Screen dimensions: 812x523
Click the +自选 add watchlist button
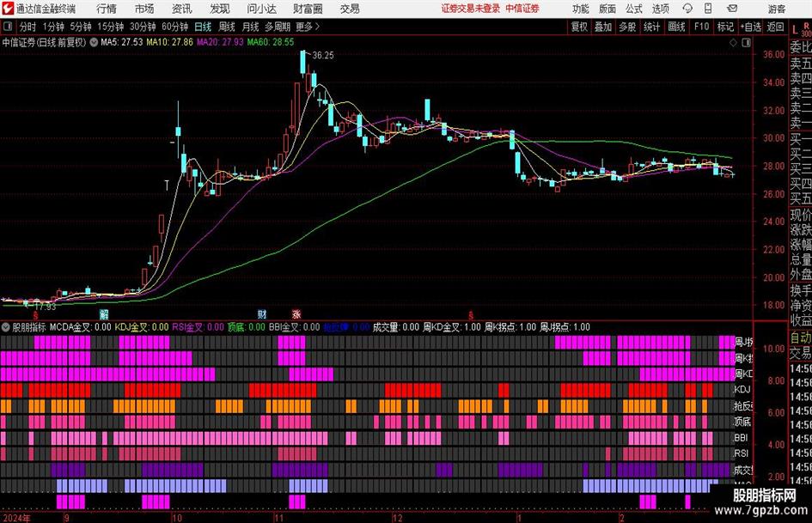point(750,27)
